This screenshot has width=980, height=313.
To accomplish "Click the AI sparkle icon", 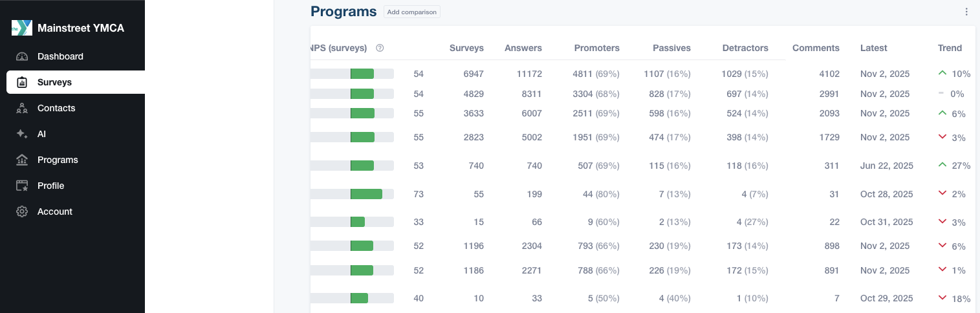I will (22, 134).
